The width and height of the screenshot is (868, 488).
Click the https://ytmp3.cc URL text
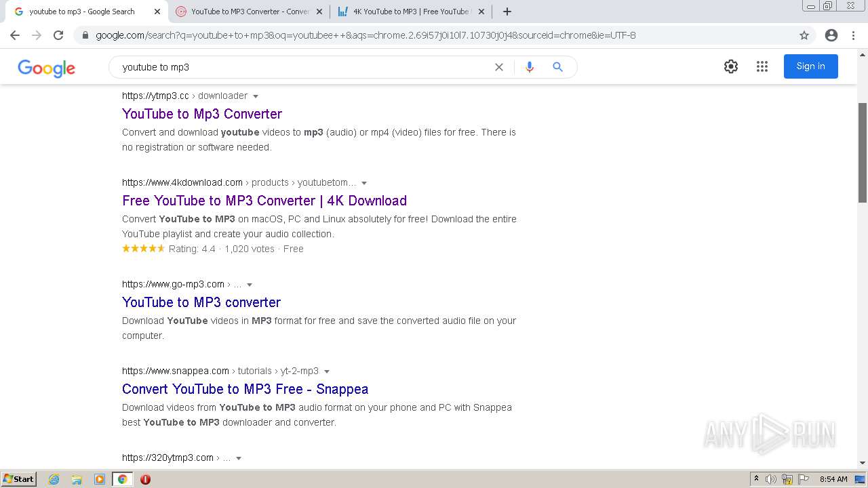pos(156,96)
